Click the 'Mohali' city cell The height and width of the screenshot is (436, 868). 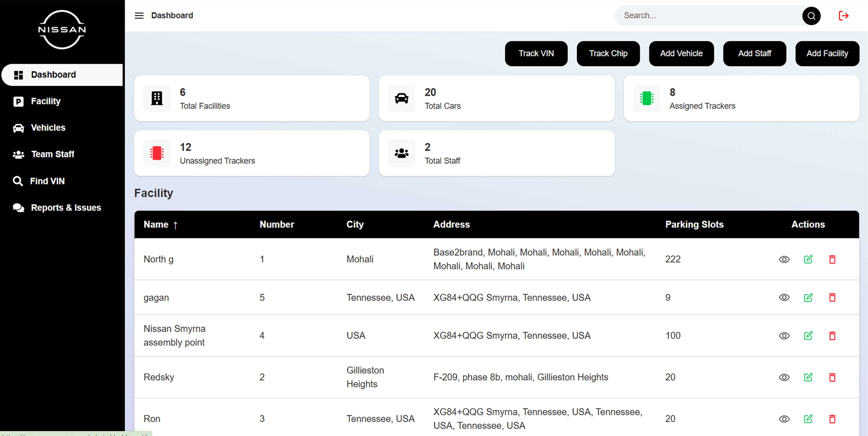[360, 259]
